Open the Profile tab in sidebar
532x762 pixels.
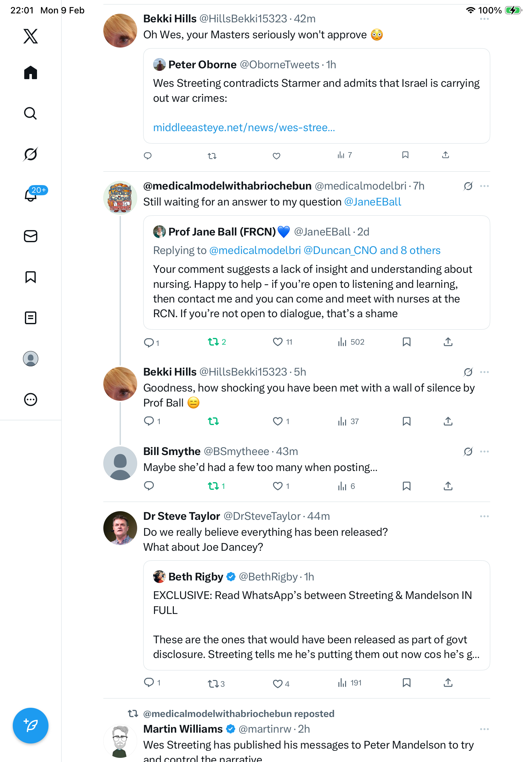pos(31,359)
